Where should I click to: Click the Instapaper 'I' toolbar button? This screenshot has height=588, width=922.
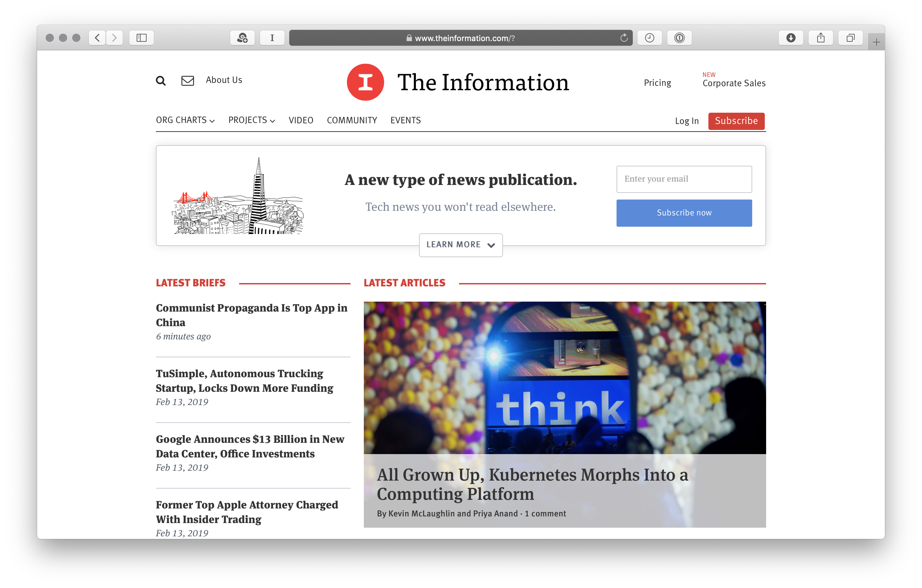pyautogui.click(x=272, y=38)
